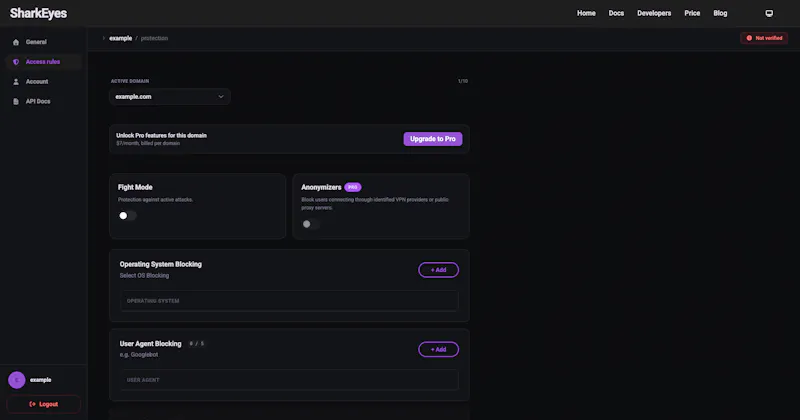Click the PRO badge next to Anonymizers
Screen dimensions: 800x420
point(353,187)
